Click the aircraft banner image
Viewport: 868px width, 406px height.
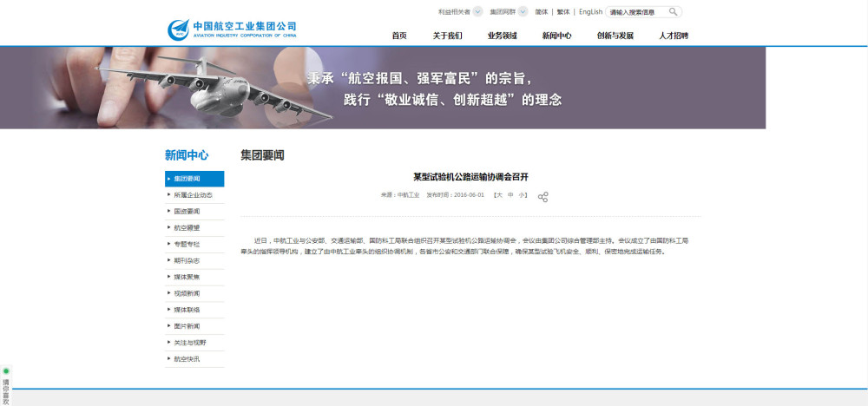[383, 88]
